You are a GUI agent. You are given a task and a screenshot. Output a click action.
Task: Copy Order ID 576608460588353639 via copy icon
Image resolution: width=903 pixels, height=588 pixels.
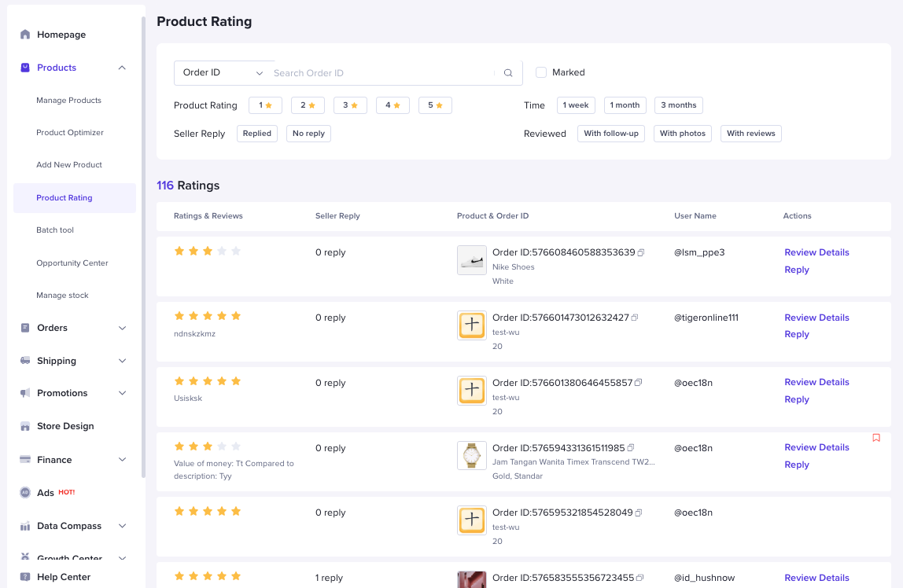coord(641,252)
